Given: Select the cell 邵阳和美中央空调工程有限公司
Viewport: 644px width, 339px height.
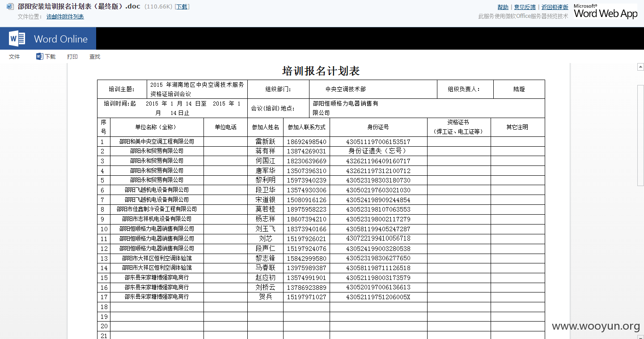Looking at the screenshot, I should click(x=157, y=141).
